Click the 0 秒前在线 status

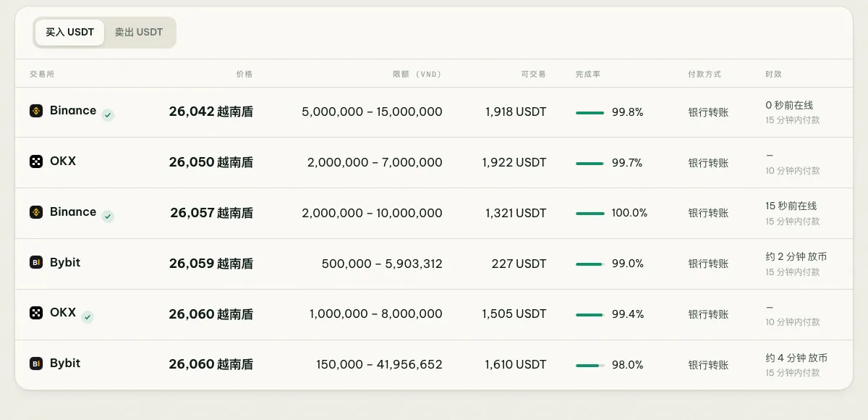(791, 105)
